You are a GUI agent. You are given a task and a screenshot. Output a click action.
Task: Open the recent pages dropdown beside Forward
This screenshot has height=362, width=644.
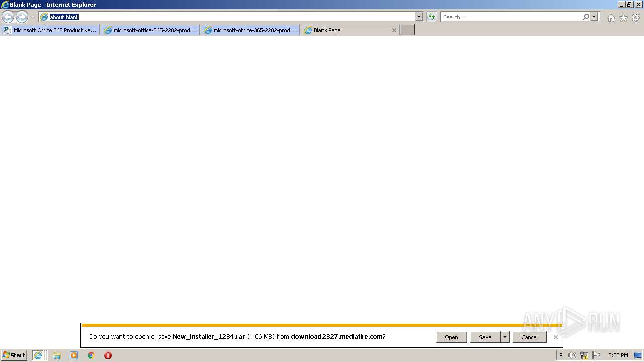coord(33,17)
